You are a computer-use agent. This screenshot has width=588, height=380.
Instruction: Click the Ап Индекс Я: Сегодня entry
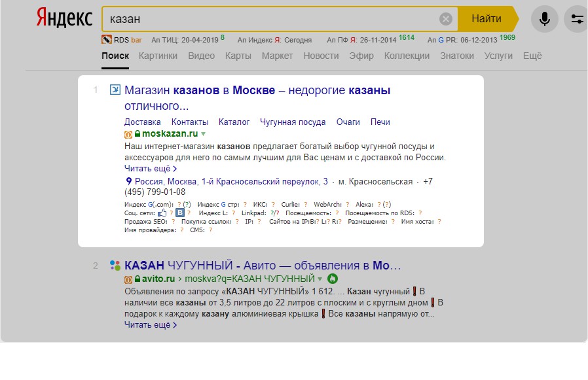tap(274, 40)
